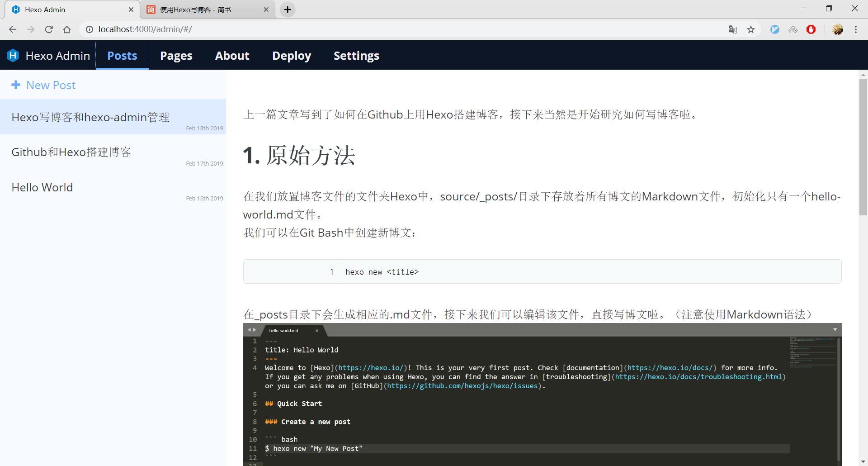Select the post Hexo写博客和hexo-admin管理

point(113,117)
